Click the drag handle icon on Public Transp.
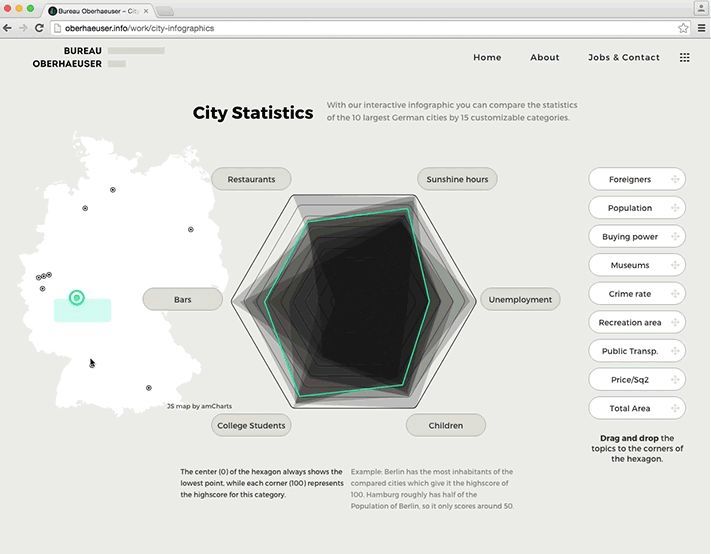 [675, 351]
